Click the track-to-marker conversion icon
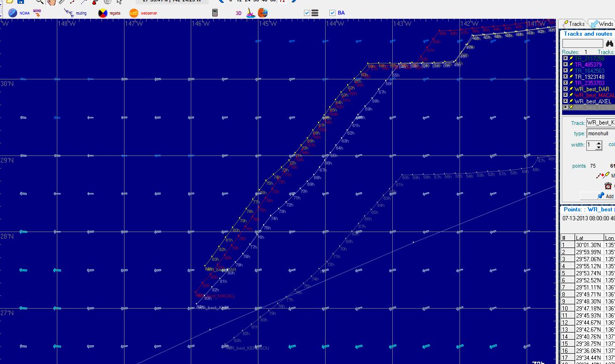The height and width of the screenshot is (364, 615). pos(603,176)
